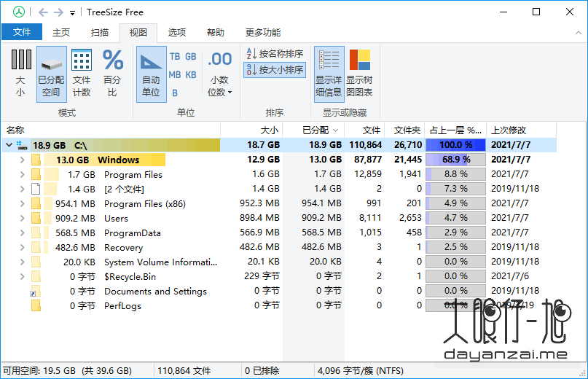Screen dimensions: 588x379
Task: Choose TB as display unit
Action: point(175,57)
